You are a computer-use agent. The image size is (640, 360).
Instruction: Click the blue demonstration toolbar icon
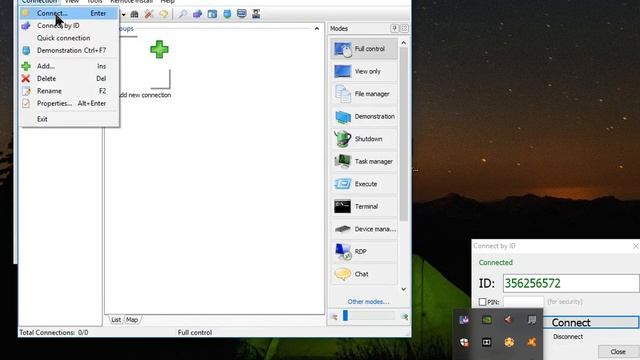tap(227, 14)
